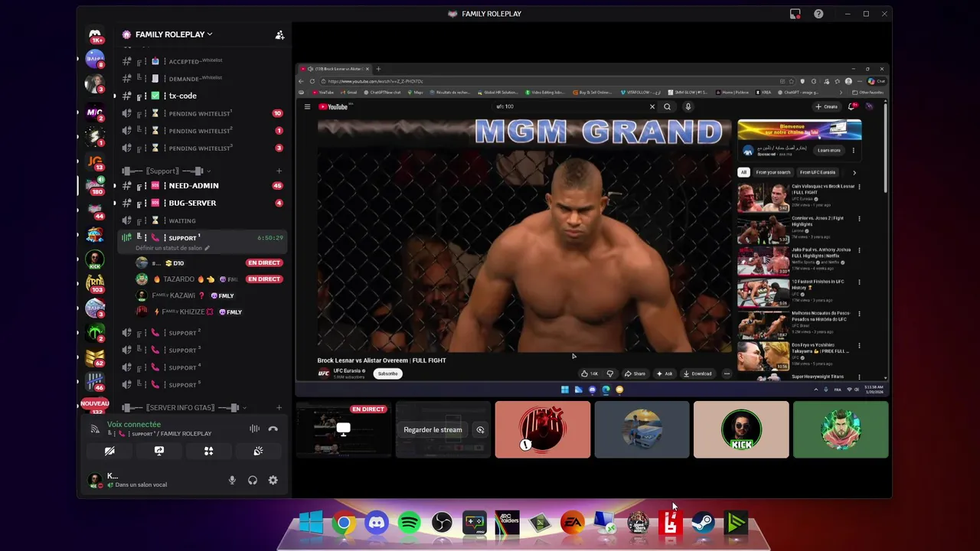Select KHIZIZE user in voice list
Screen dimensions: 980x551
click(208, 311)
